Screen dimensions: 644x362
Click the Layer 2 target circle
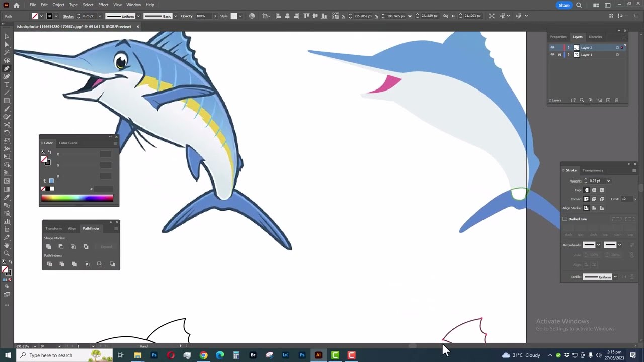pos(617,48)
